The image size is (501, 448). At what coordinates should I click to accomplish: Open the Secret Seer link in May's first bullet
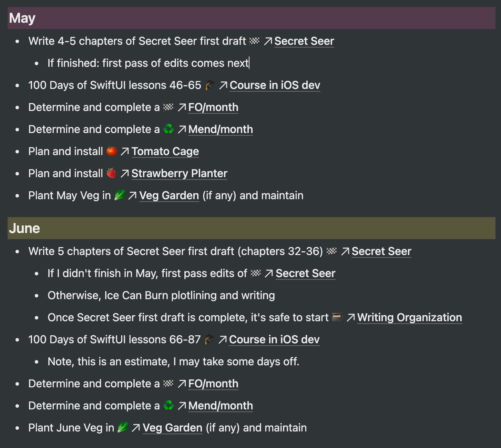point(304,41)
